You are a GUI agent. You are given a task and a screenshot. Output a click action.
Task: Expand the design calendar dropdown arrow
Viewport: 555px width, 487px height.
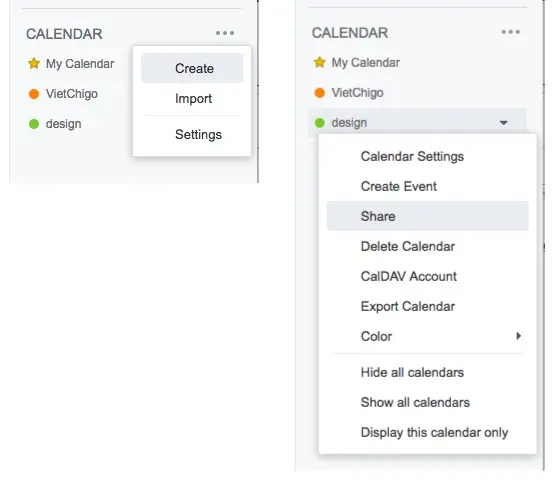(x=503, y=123)
